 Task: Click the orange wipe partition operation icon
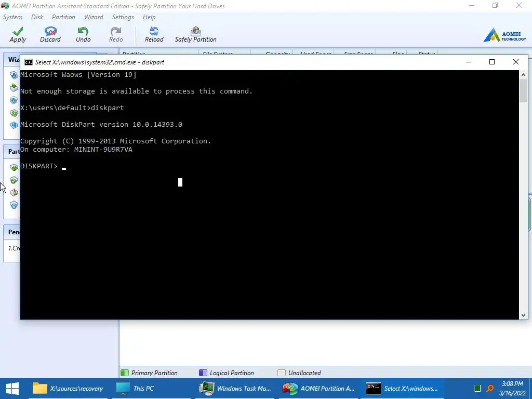tap(14, 192)
